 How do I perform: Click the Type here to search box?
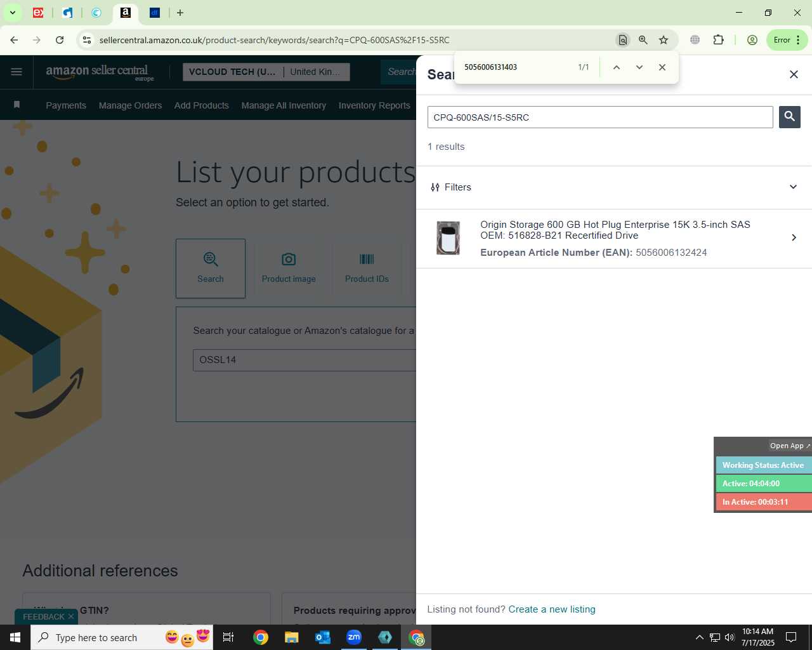(x=122, y=637)
